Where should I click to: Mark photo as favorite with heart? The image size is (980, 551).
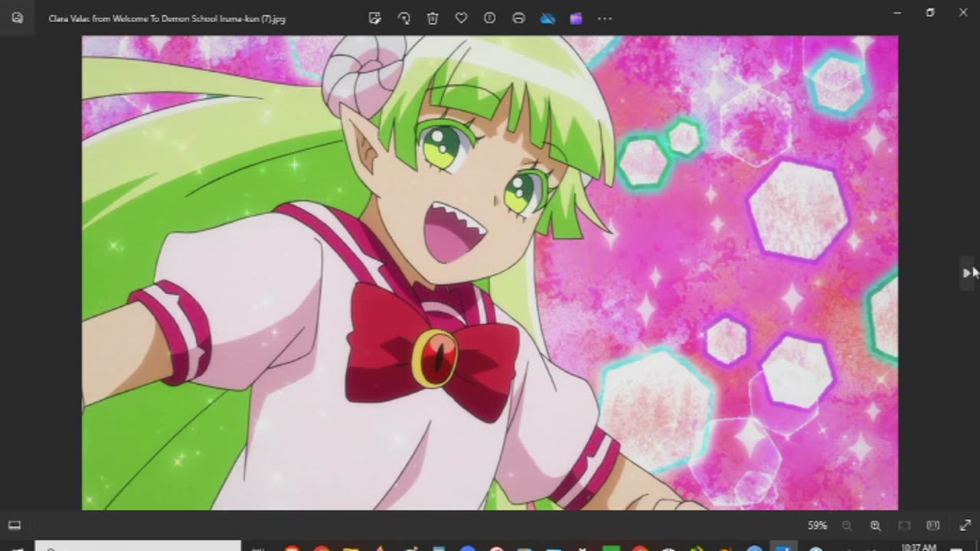(461, 18)
